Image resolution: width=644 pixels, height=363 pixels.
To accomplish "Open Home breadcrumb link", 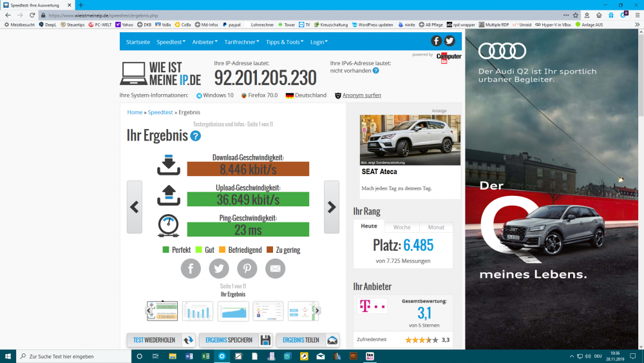I will (x=135, y=112).
